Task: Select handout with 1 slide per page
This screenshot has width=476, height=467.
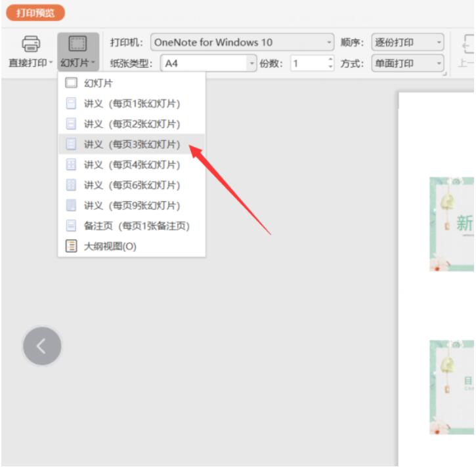Action: click(x=131, y=104)
